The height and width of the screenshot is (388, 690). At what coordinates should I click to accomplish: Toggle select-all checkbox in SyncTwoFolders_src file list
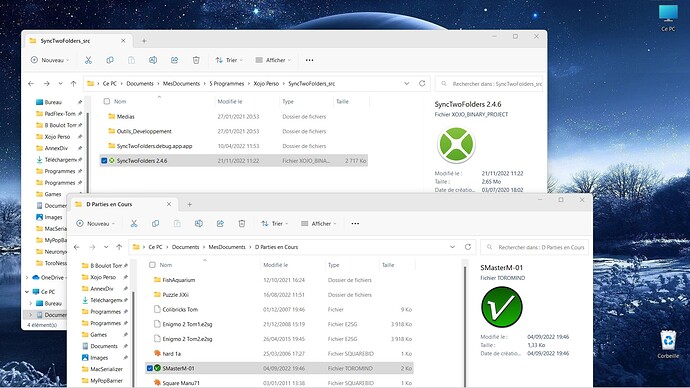106,102
